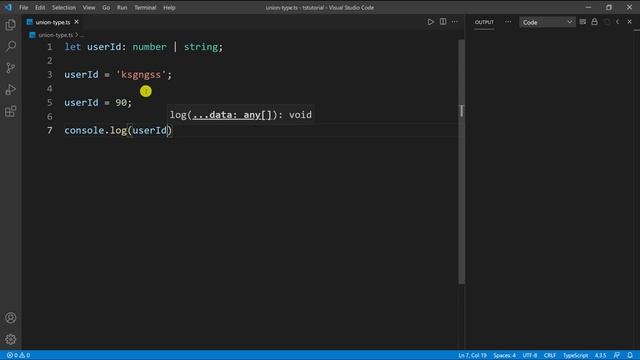
Task: Click the editor vertical scrollbar
Action: coord(462,161)
